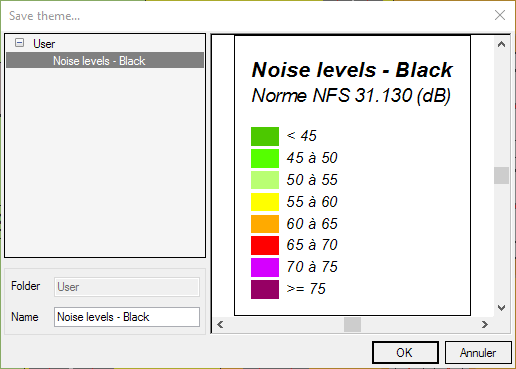Click the orange '60 à 65' swatch
The height and width of the screenshot is (369, 516).
click(x=265, y=224)
